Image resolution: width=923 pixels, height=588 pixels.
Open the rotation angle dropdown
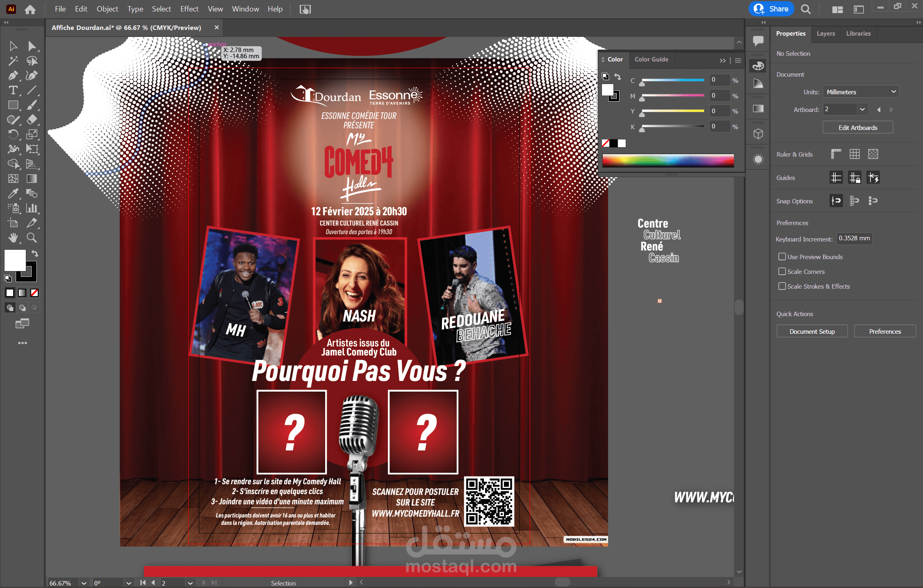128,583
